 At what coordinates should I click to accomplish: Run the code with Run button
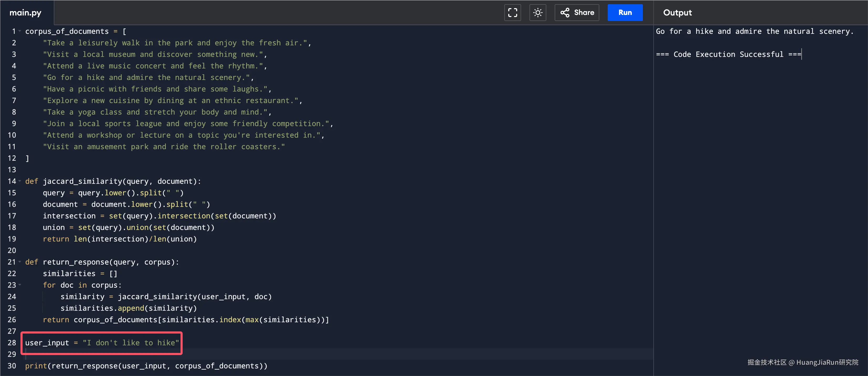[x=625, y=13]
